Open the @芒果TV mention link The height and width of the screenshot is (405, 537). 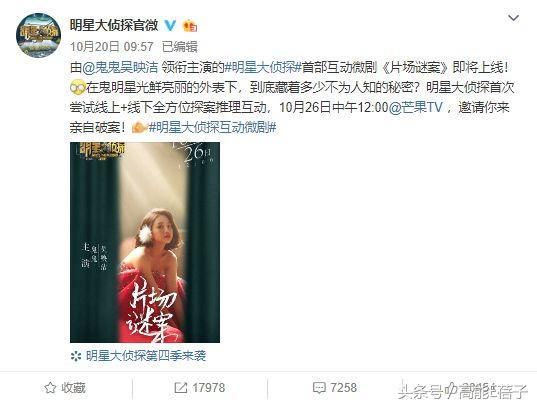415,107
